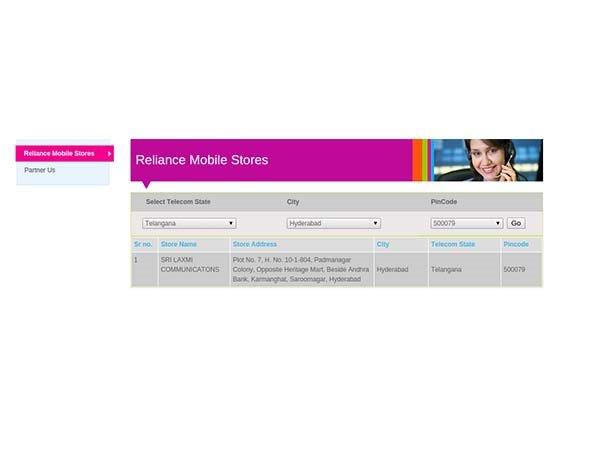
Task: Click the Store Name column header
Action: [x=179, y=244]
